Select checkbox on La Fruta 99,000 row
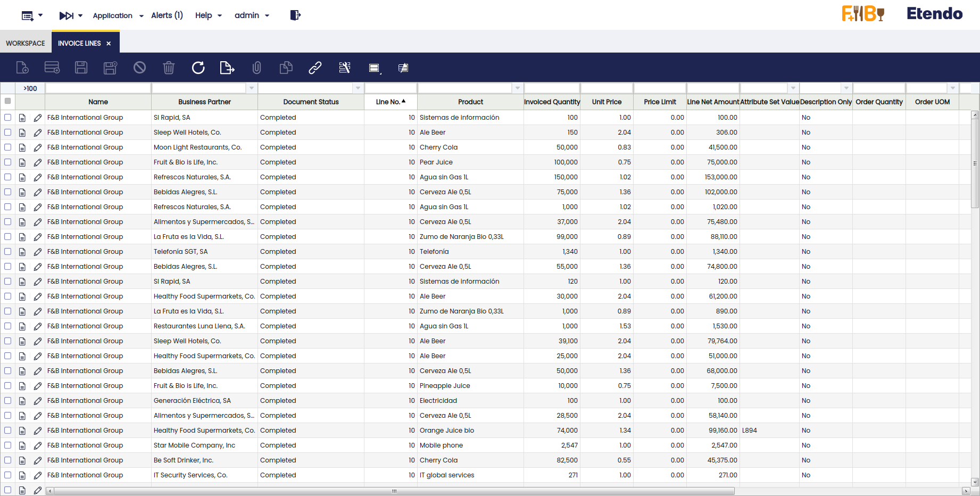This screenshot has width=980, height=496. 7,236
